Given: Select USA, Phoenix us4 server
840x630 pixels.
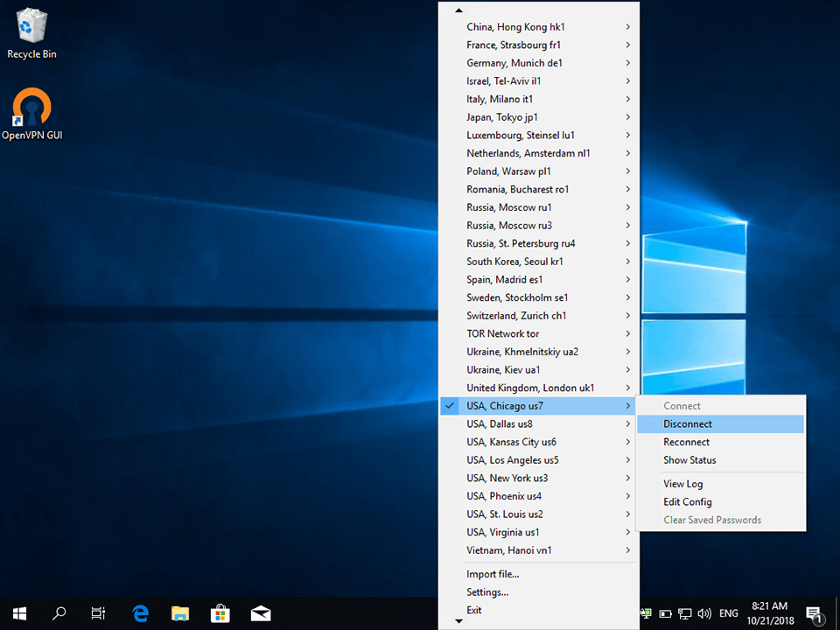Looking at the screenshot, I should [x=538, y=496].
